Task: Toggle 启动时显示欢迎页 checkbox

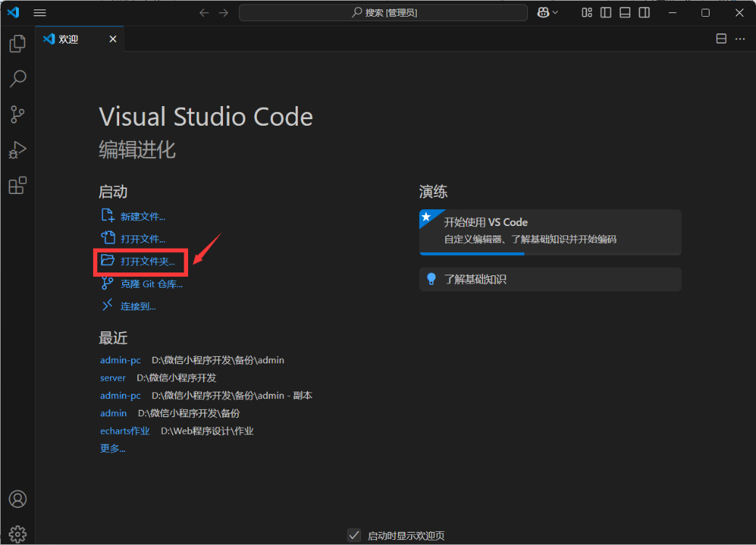Action: pos(354,536)
